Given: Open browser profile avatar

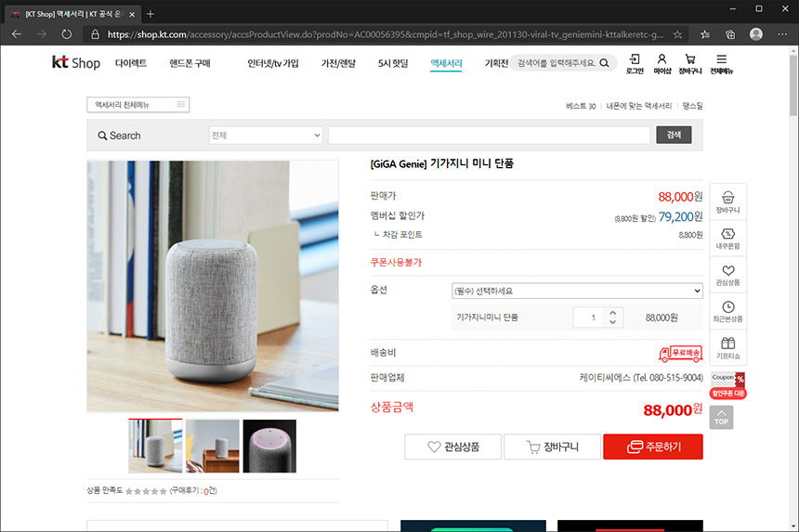Looking at the screenshot, I should point(756,34).
